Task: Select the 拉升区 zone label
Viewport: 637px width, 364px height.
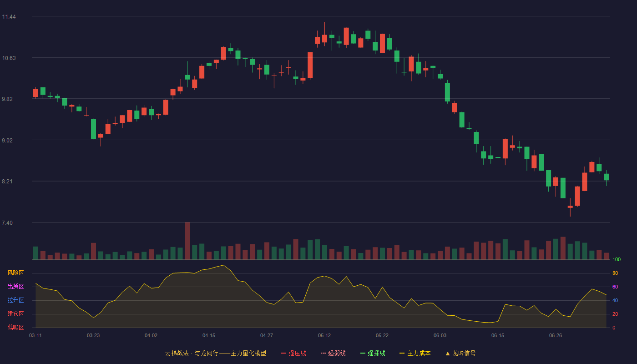Action: click(x=15, y=300)
